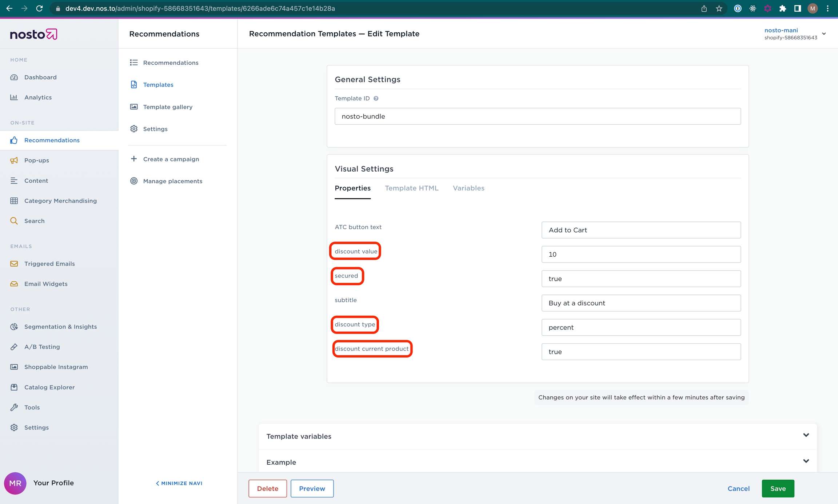
Task: Click the green Save button
Action: [x=778, y=488]
